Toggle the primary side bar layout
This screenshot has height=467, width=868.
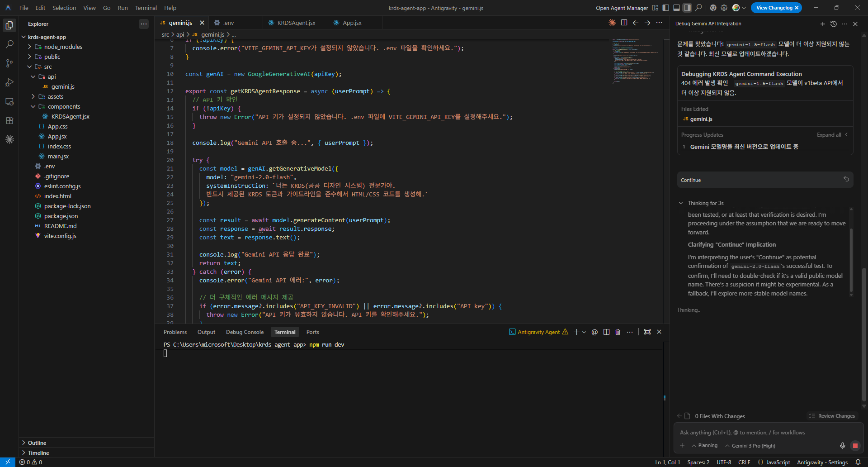[665, 8]
